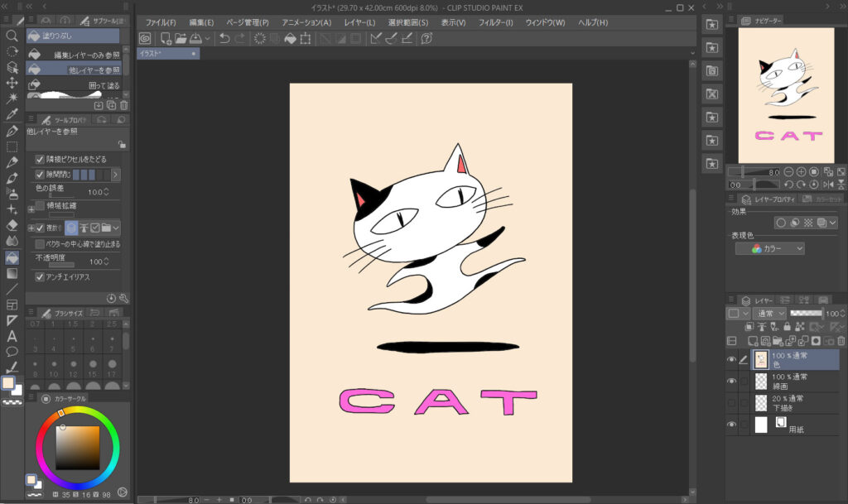This screenshot has height=504, width=848.
Task: Select the Gradient tool
Action: coord(12,273)
